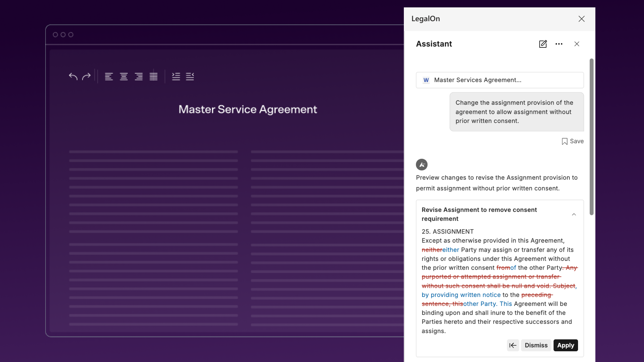
Task: Close the Assistant panel
Action: point(576,44)
